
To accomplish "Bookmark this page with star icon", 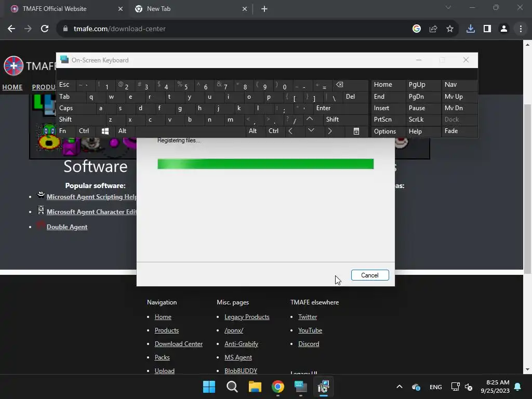I will [450, 29].
